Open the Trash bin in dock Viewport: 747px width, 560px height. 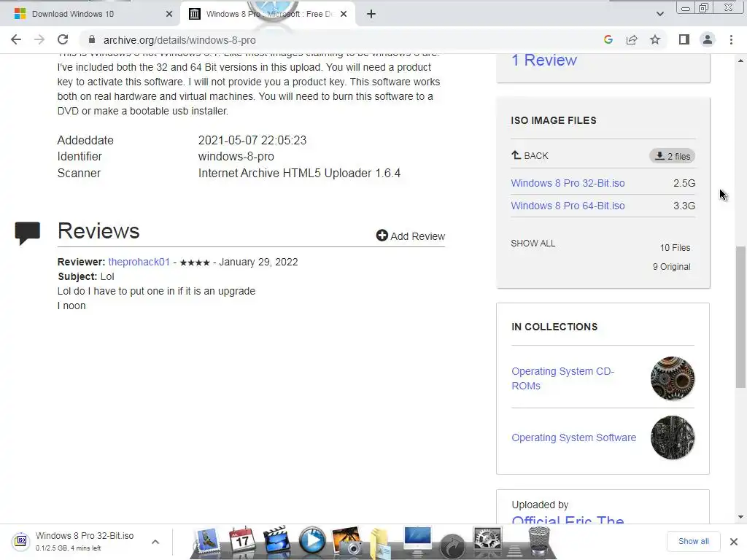(539, 542)
